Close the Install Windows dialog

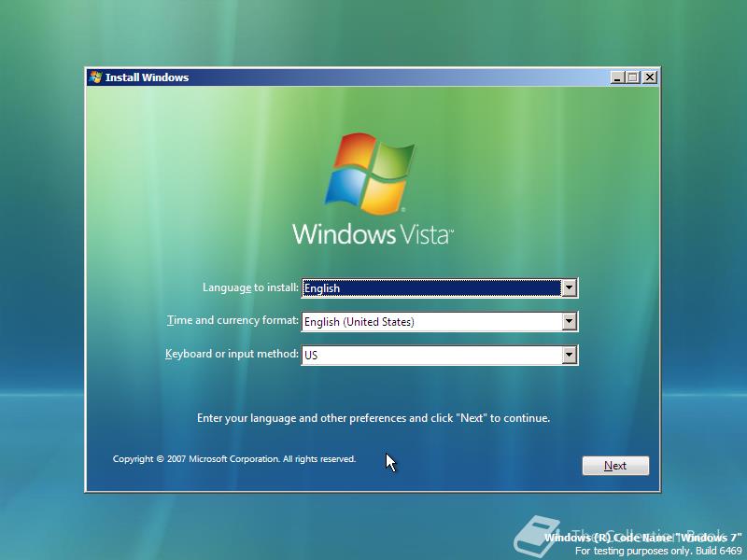(x=649, y=77)
